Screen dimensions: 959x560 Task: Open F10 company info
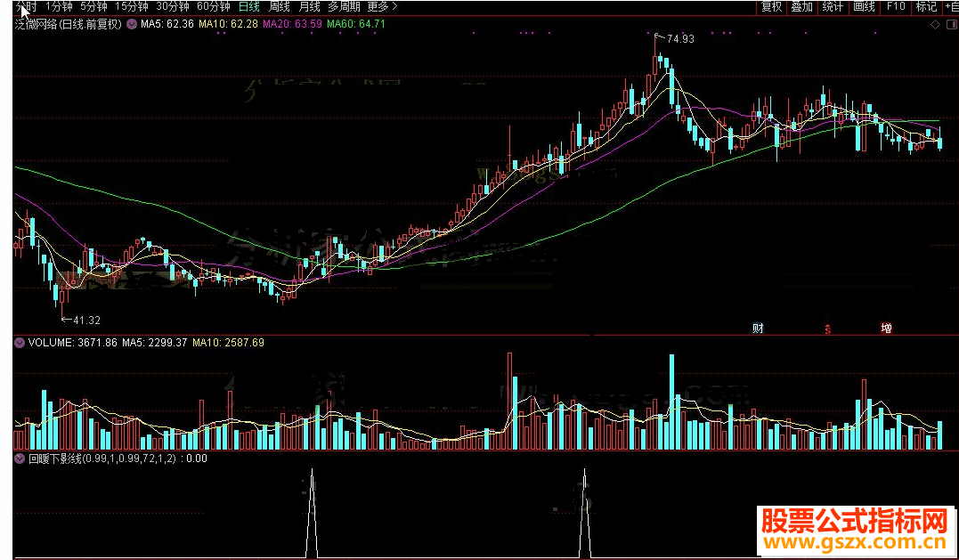(896, 7)
